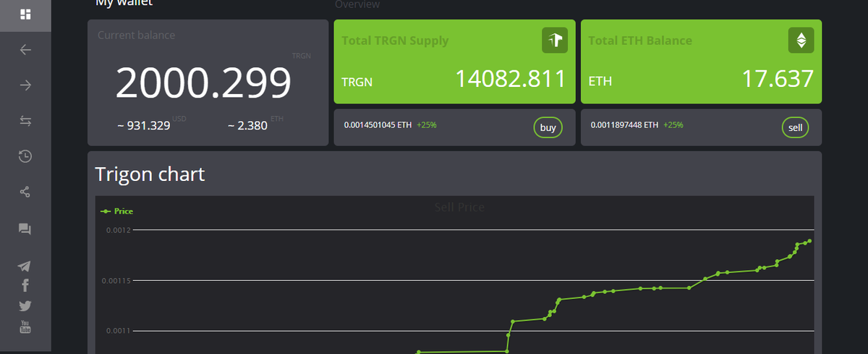Select the 2000.299 current balance value
868x354 pixels.
[203, 83]
